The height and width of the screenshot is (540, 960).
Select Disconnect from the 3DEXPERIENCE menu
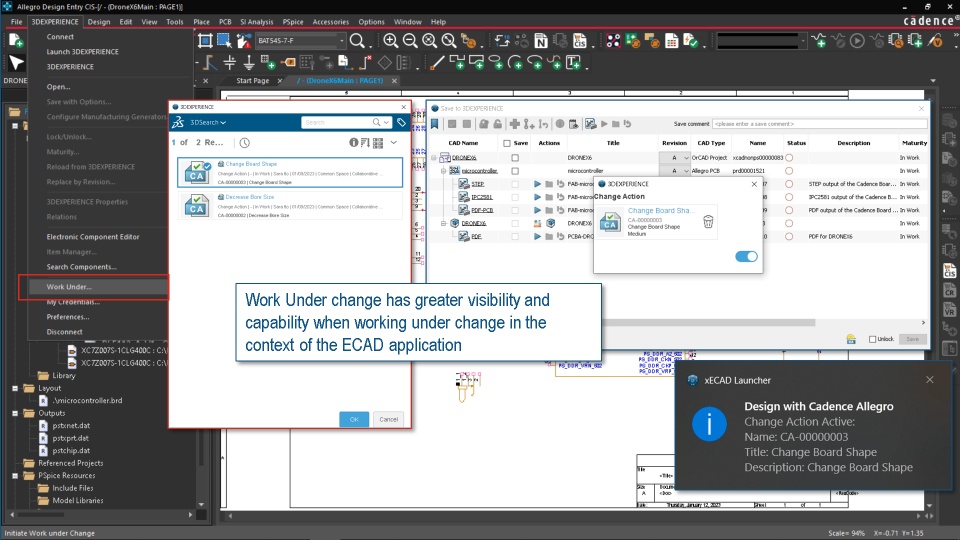[64, 332]
